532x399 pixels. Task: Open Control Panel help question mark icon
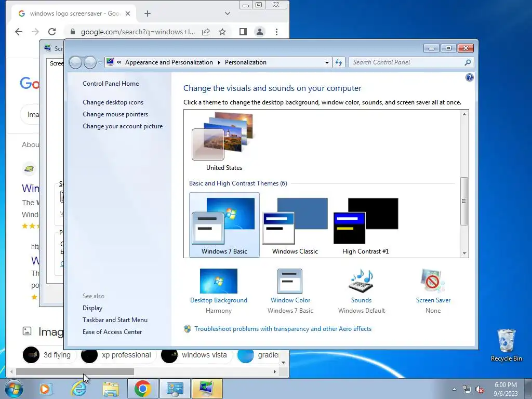(x=469, y=78)
